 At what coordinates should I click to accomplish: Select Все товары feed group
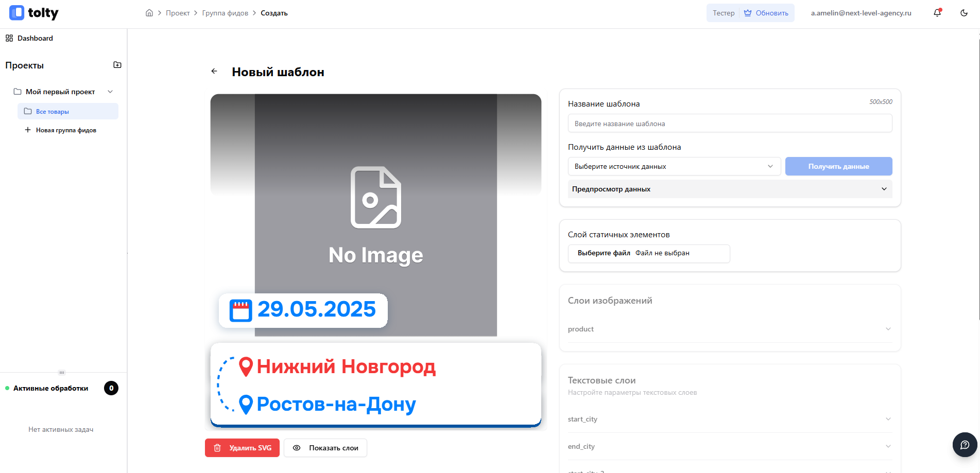coord(68,111)
